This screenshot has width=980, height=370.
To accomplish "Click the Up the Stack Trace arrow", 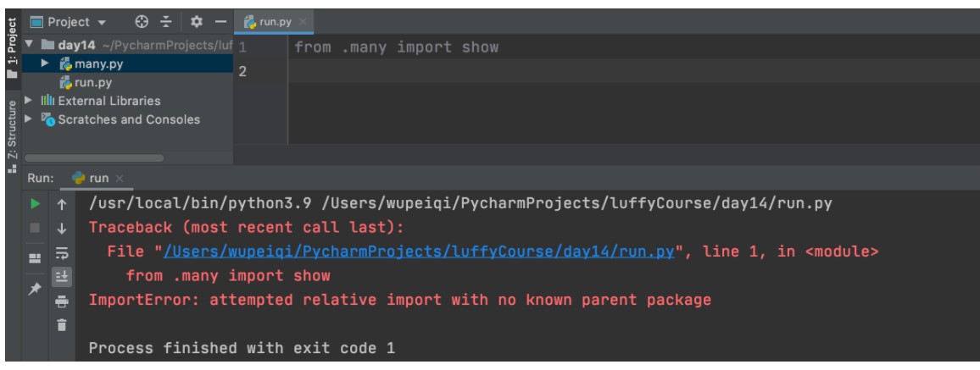I will click(x=62, y=204).
